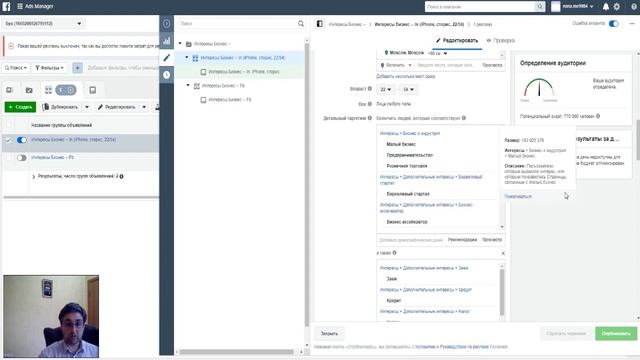Switch to the Проверка tab
This screenshot has width=640, height=360.
500,40
